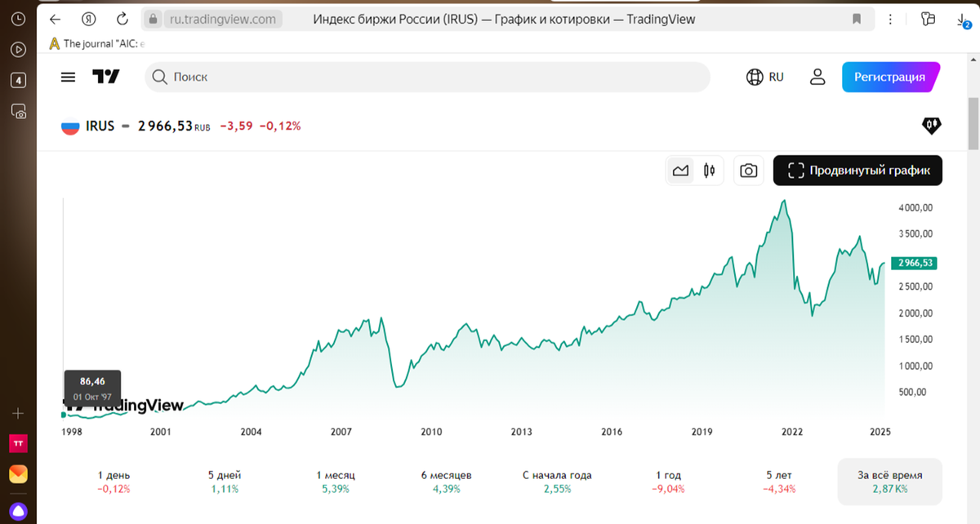Click the Регистрация button

(890, 77)
